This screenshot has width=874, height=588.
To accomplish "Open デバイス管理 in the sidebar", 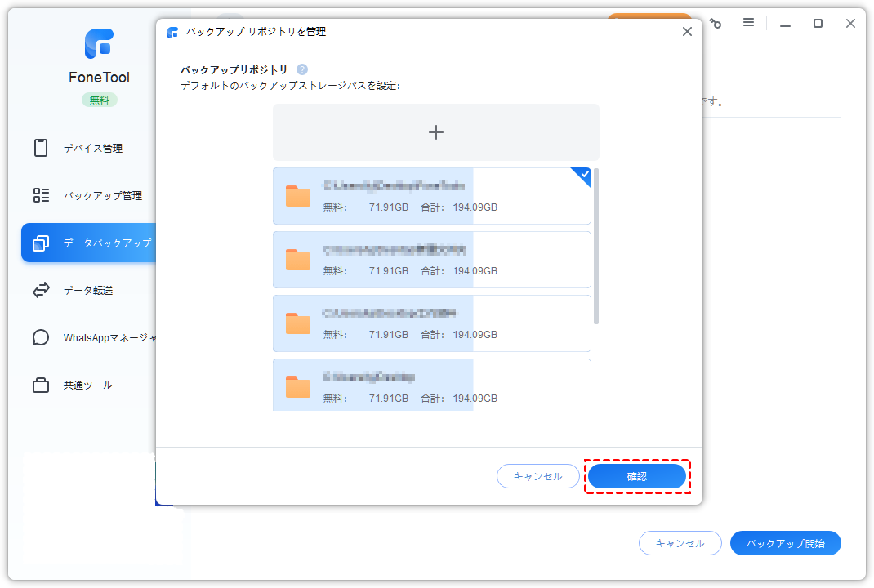I will point(92,149).
